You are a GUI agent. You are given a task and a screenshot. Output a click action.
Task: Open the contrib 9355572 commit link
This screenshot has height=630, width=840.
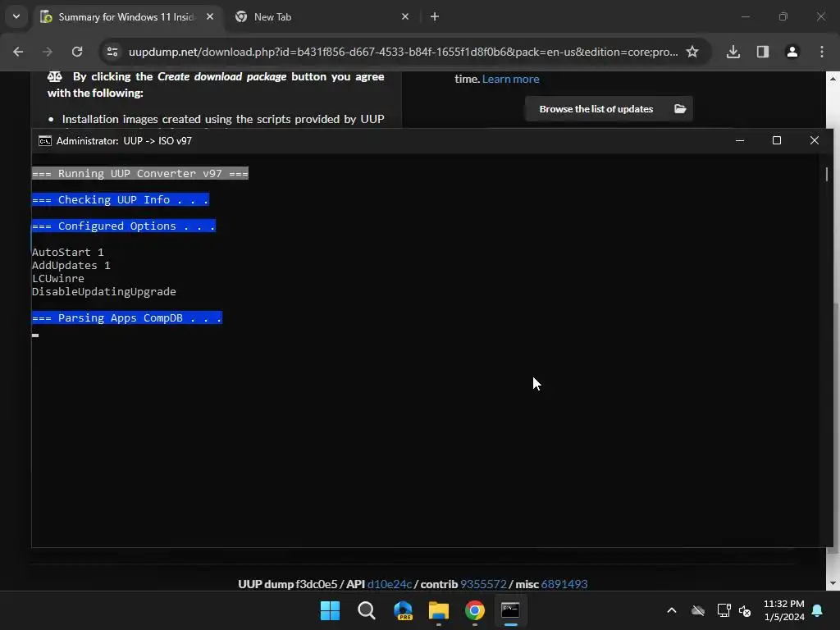[x=483, y=584]
